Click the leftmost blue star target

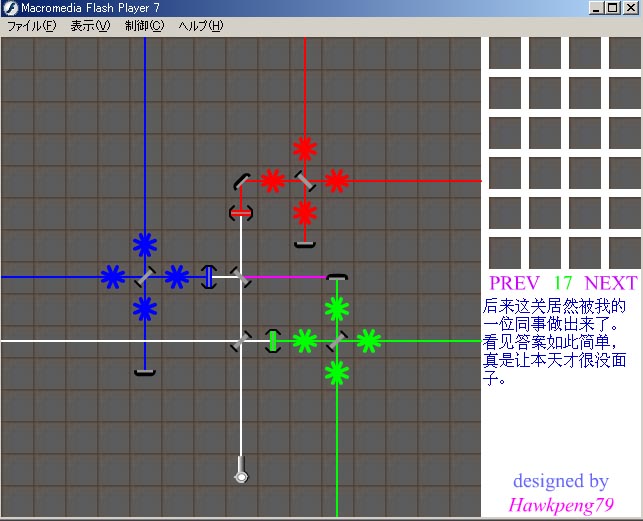tap(113, 277)
